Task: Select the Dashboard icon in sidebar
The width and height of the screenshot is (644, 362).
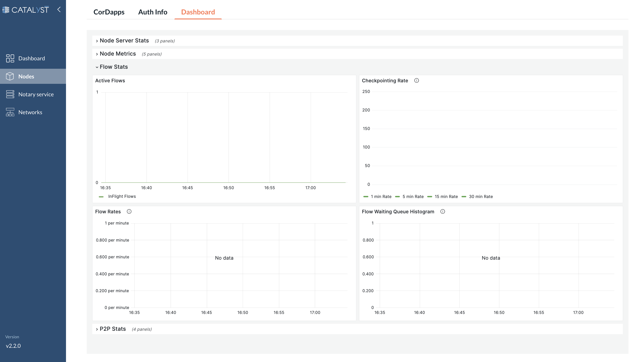Action: point(10,58)
